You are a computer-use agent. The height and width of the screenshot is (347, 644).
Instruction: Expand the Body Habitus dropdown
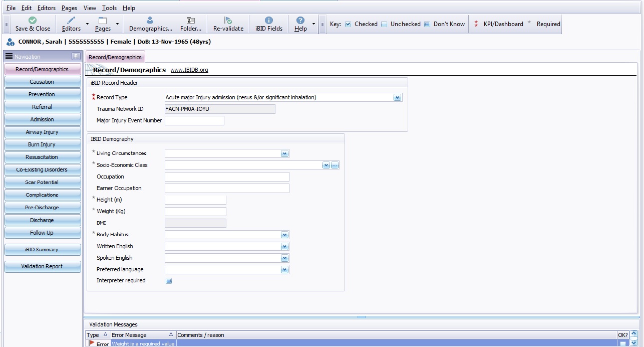point(284,235)
